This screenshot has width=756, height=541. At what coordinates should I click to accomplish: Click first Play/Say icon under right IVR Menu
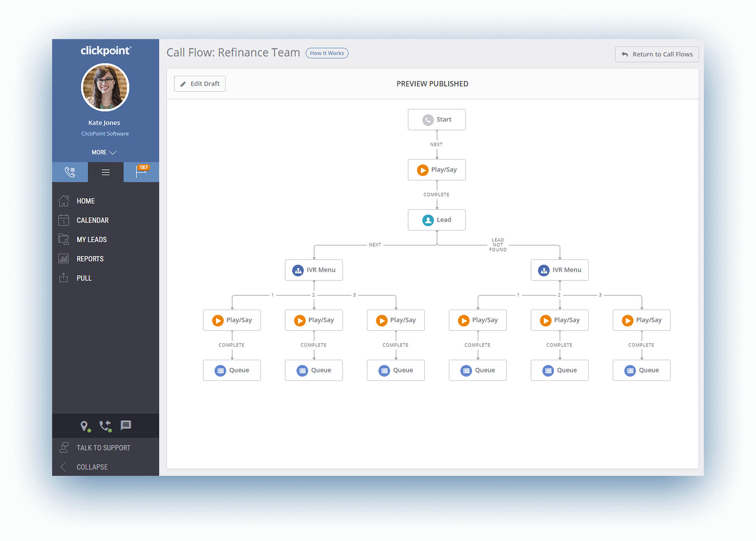464,320
